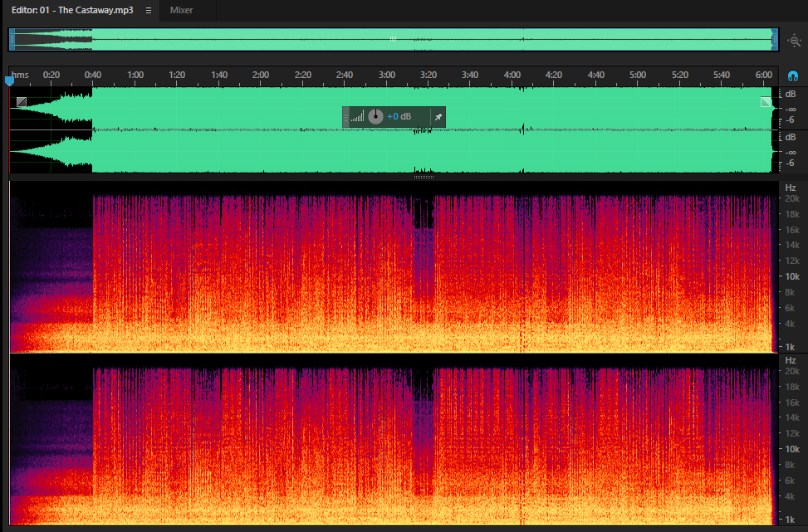808x532 pixels.
Task: Click the dB label of the upper waveform channel
Action: tap(791, 94)
